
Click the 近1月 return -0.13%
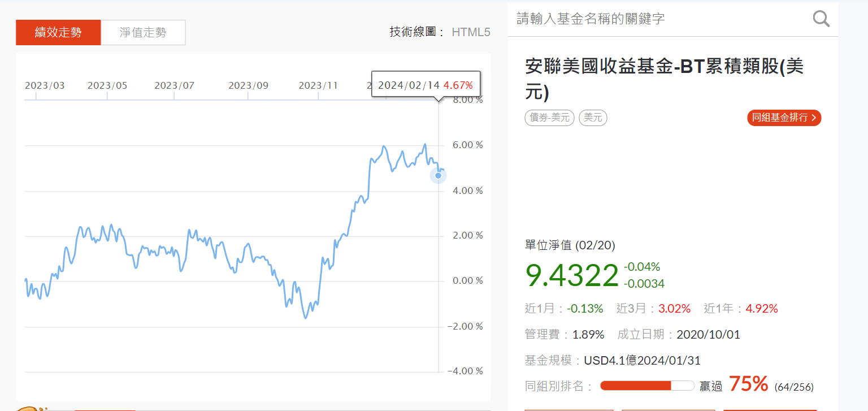pyautogui.click(x=585, y=309)
